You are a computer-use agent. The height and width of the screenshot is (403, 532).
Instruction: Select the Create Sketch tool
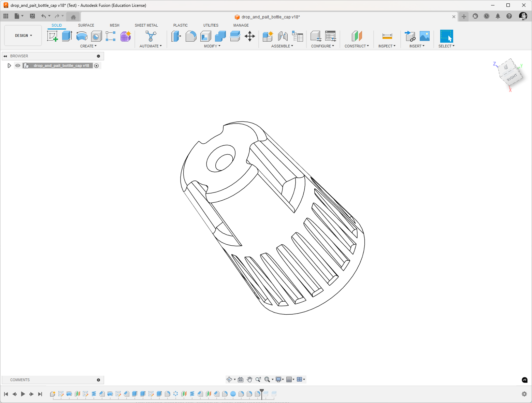52,36
